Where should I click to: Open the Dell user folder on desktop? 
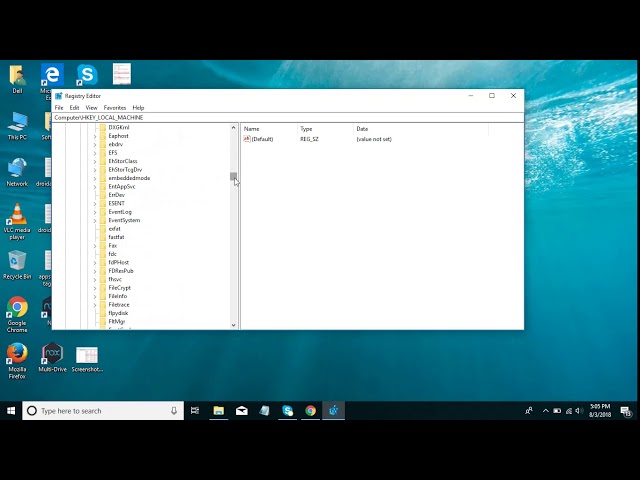pos(17,78)
